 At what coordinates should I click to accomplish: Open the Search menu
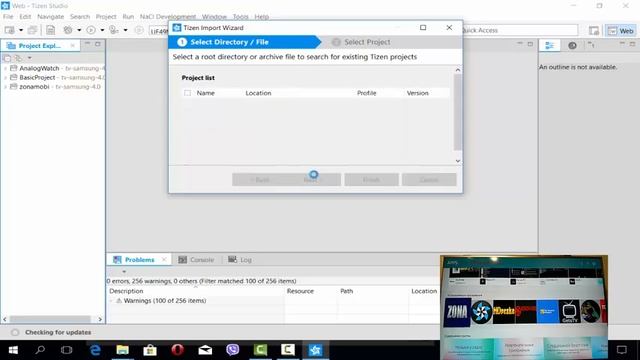click(x=80, y=17)
